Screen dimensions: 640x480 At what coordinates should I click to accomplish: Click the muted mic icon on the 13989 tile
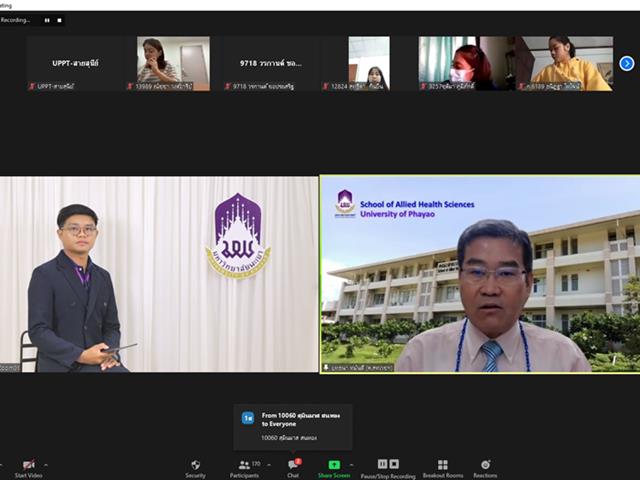point(130,86)
